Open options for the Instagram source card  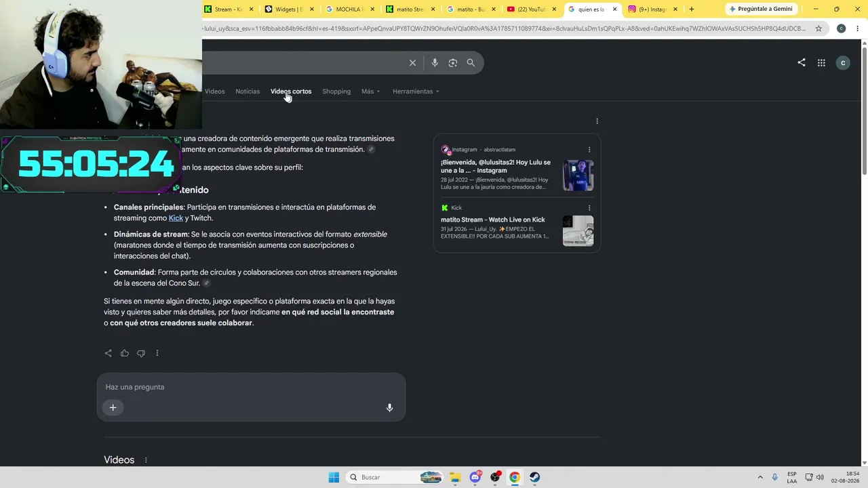589,150
